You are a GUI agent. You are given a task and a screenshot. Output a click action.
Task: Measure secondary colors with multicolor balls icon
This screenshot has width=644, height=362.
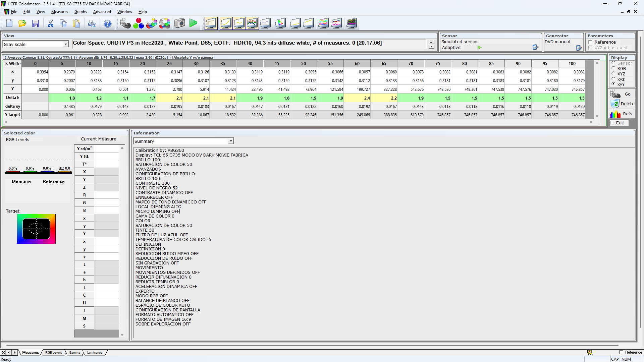[x=152, y=23]
